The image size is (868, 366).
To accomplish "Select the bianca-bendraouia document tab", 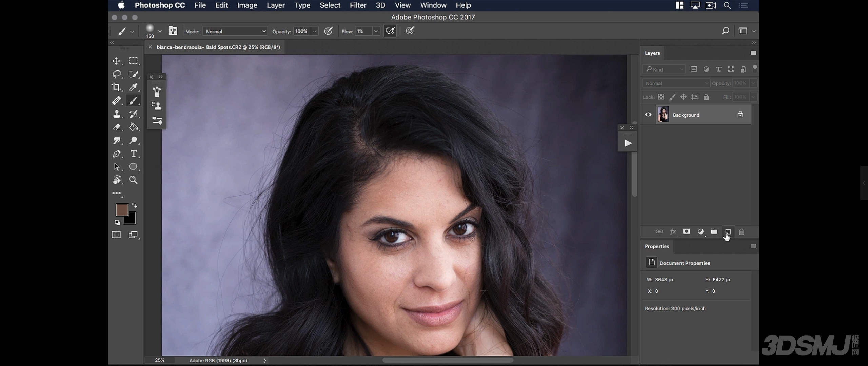I will click(218, 47).
